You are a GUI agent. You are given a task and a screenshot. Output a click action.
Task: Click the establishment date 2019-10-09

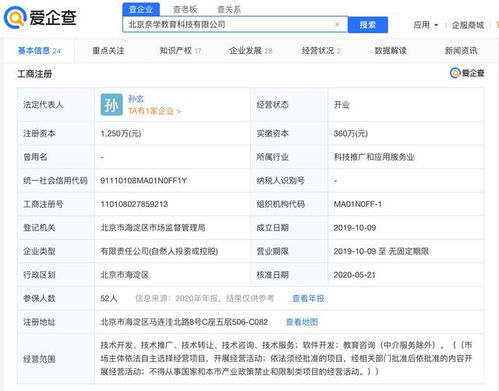tap(355, 228)
